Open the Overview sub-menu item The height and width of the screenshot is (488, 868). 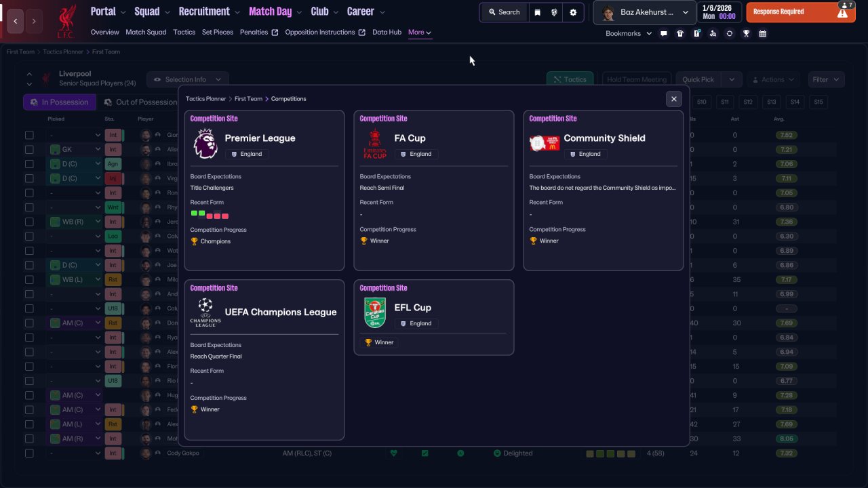point(104,33)
